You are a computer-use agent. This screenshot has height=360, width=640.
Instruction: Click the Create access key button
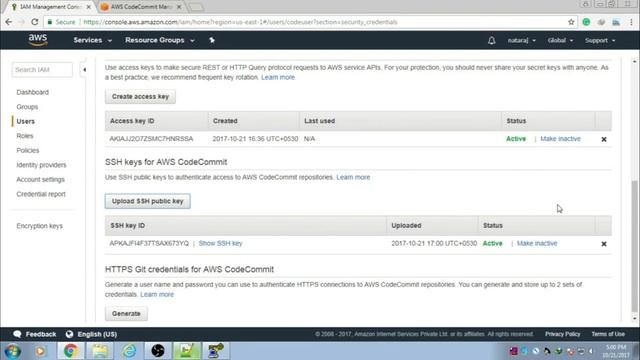[x=140, y=97]
